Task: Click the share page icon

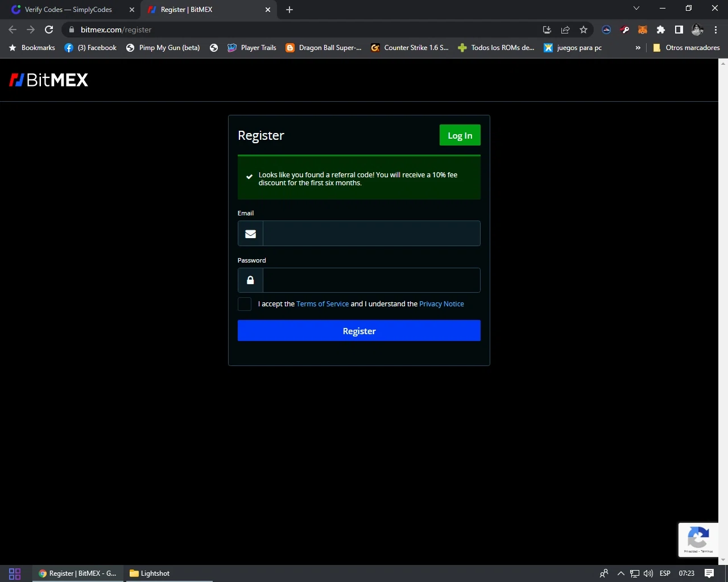Action: tap(565, 30)
